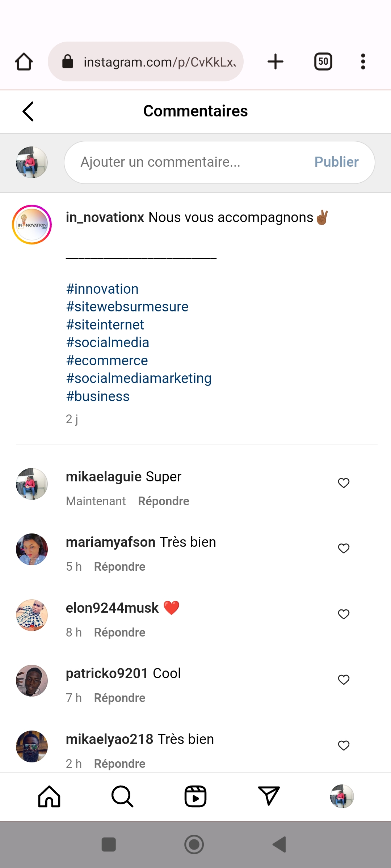The image size is (391, 868).
Task: Like mariamyafson's Très bien comment
Action: point(344,549)
